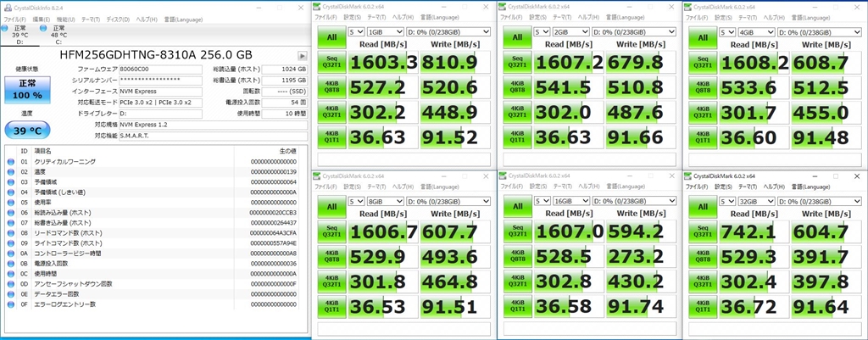The width and height of the screenshot is (868, 340).
Task: Open the 8GiB test size dropdown
Action: point(386,202)
